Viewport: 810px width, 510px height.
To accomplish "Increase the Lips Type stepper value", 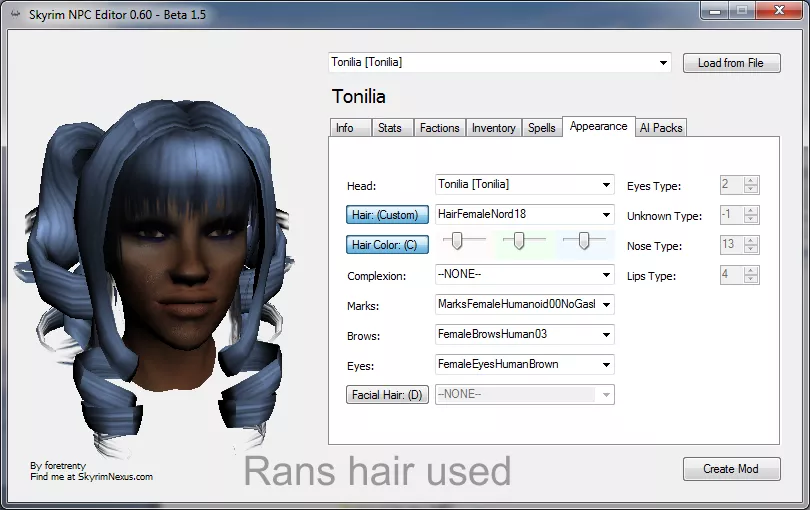I will tap(751, 270).
